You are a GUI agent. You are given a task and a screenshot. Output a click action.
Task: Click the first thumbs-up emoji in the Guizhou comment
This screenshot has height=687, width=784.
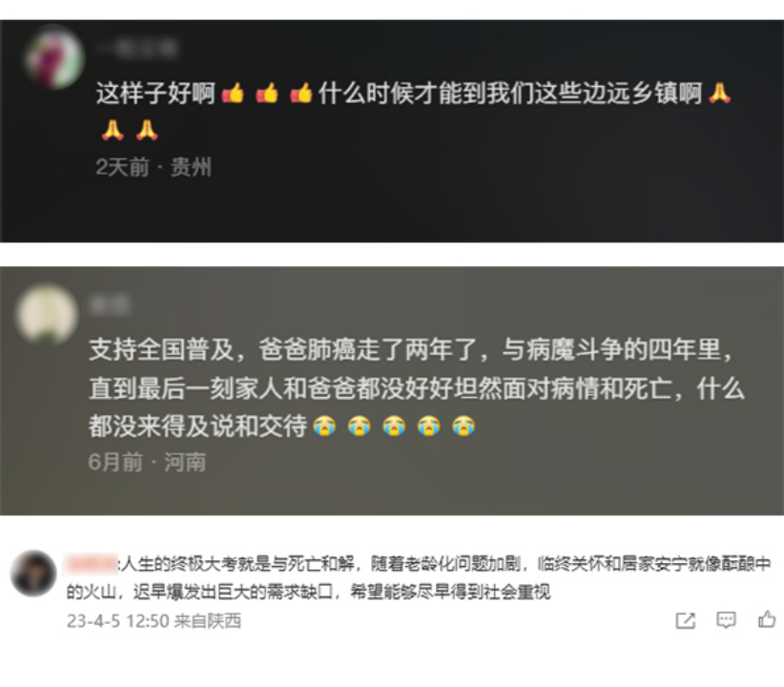pos(233,94)
